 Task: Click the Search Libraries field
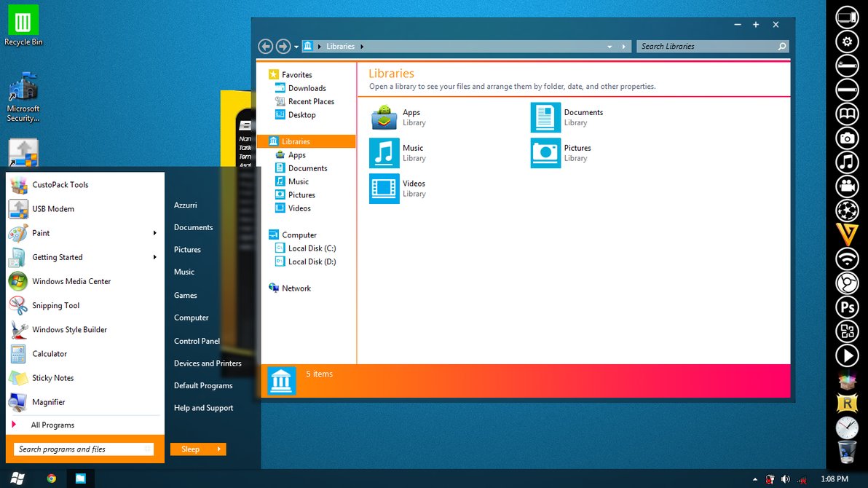tap(705, 47)
